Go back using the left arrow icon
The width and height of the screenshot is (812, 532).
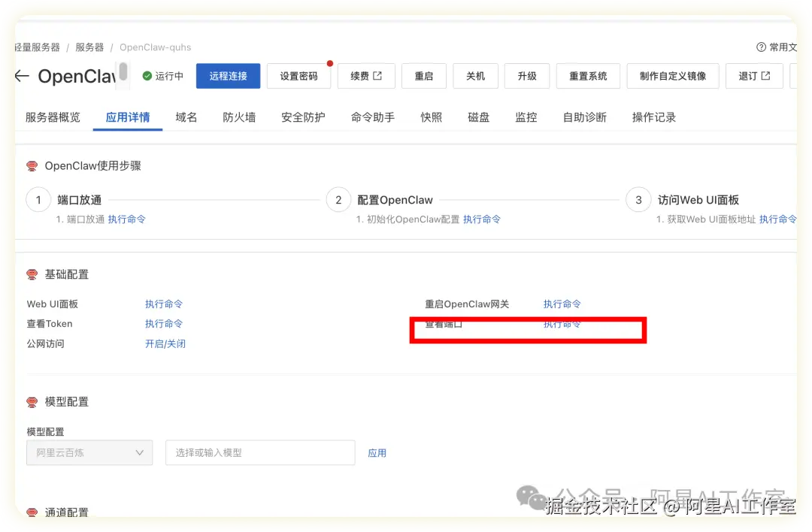pos(22,76)
